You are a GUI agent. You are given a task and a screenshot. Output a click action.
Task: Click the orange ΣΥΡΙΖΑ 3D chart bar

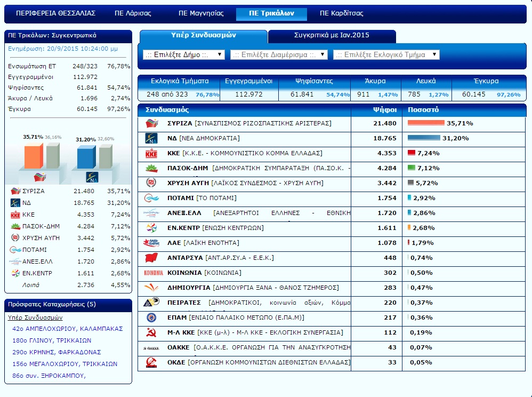34,155
